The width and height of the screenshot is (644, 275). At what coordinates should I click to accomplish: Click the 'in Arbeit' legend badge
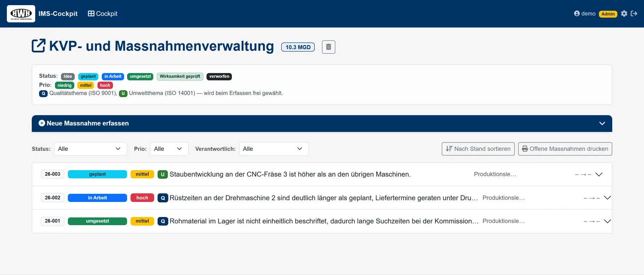(x=113, y=76)
